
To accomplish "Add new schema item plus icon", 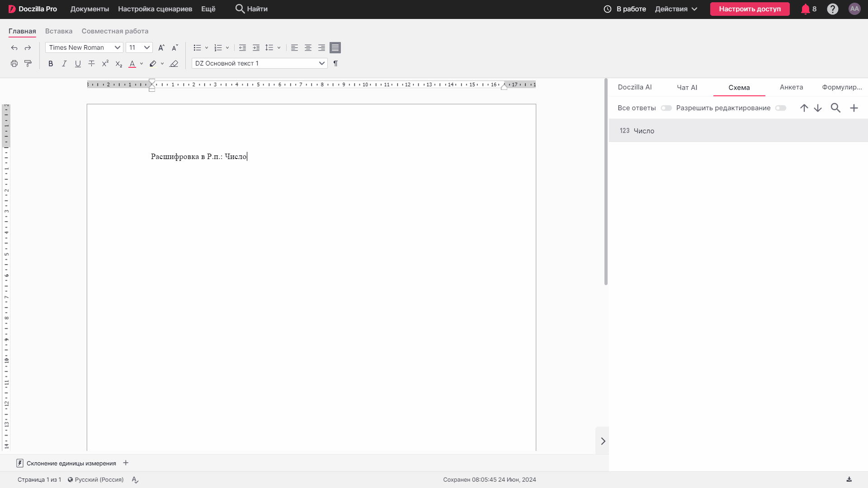I will point(854,108).
